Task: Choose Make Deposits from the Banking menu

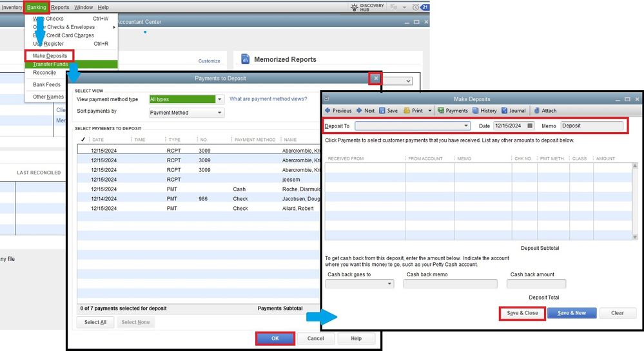Action: [x=50, y=56]
